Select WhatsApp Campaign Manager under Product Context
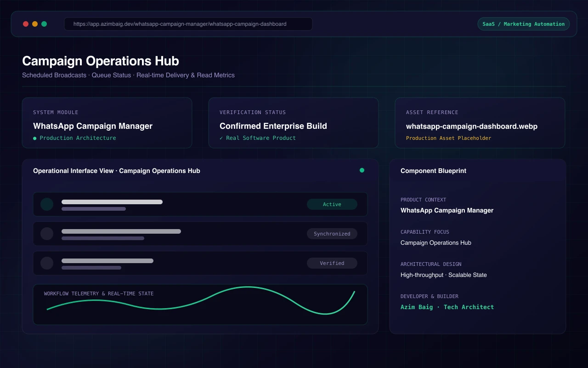This screenshot has width=588, height=368. coord(447,210)
